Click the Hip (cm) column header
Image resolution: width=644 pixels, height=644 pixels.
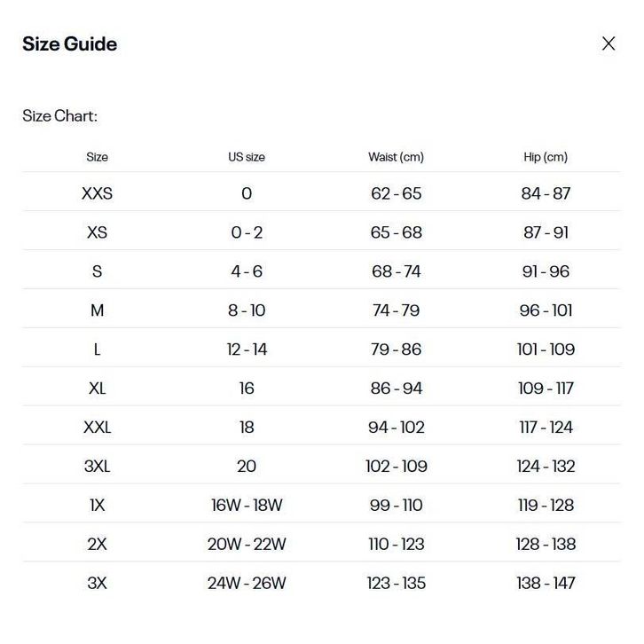[546, 157]
